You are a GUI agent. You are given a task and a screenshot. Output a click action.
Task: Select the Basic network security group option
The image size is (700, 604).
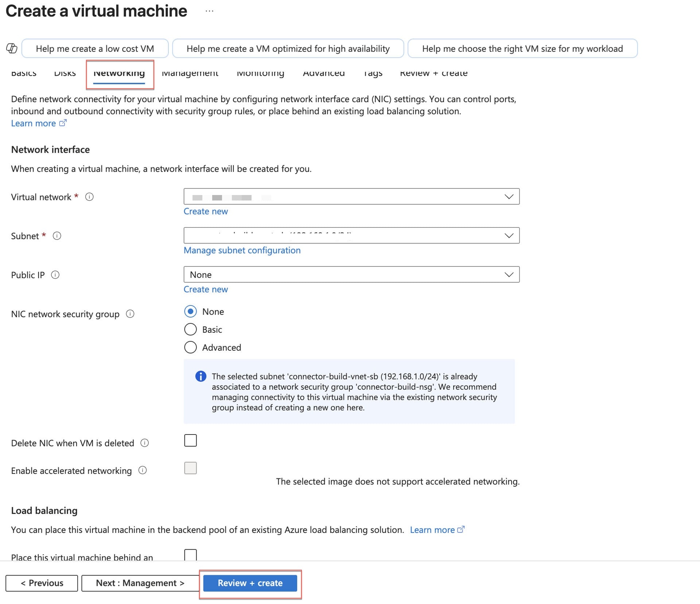190,329
